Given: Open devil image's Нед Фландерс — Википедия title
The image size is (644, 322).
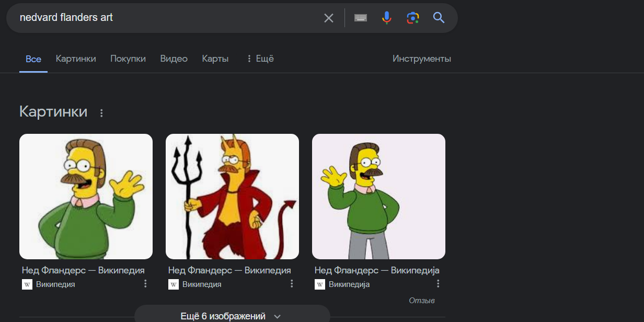Looking at the screenshot, I should [229, 270].
